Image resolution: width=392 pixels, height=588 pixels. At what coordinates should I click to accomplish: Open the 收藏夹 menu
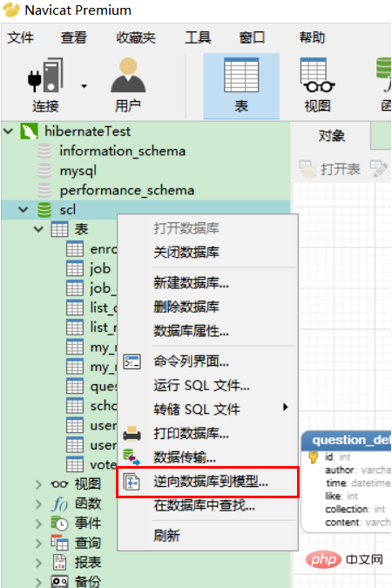click(136, 37)
